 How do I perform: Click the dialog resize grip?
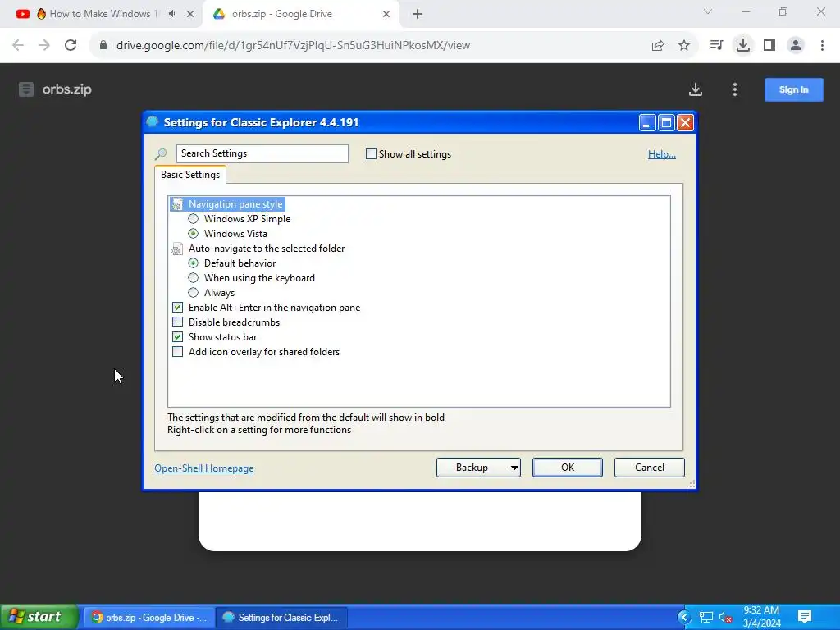(x=691, y=484)
